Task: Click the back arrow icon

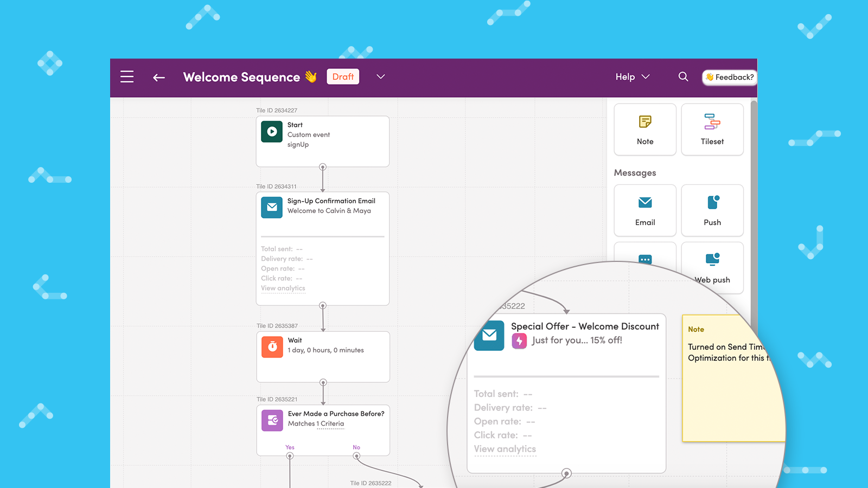Action: [158, 78]
